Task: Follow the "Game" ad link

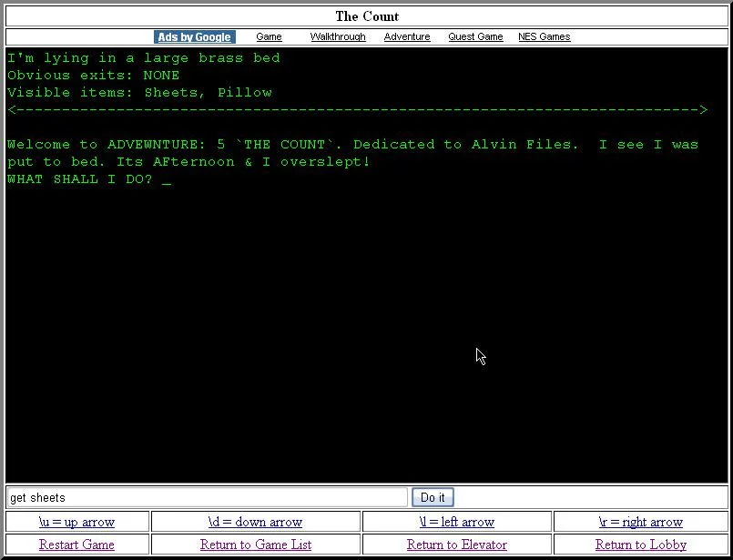Action: point(269,37)
